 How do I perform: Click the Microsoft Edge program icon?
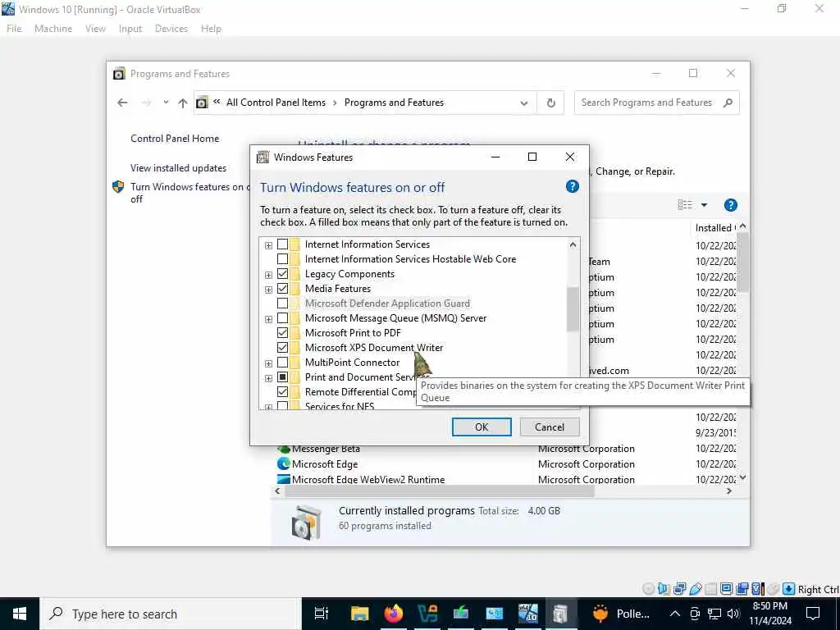coord(283,464)
